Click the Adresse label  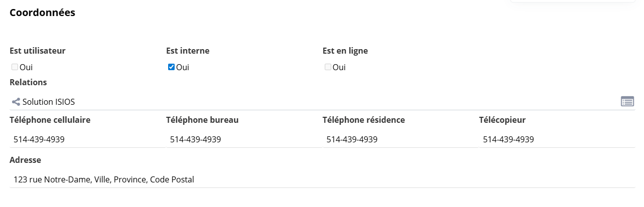(25, 160)
